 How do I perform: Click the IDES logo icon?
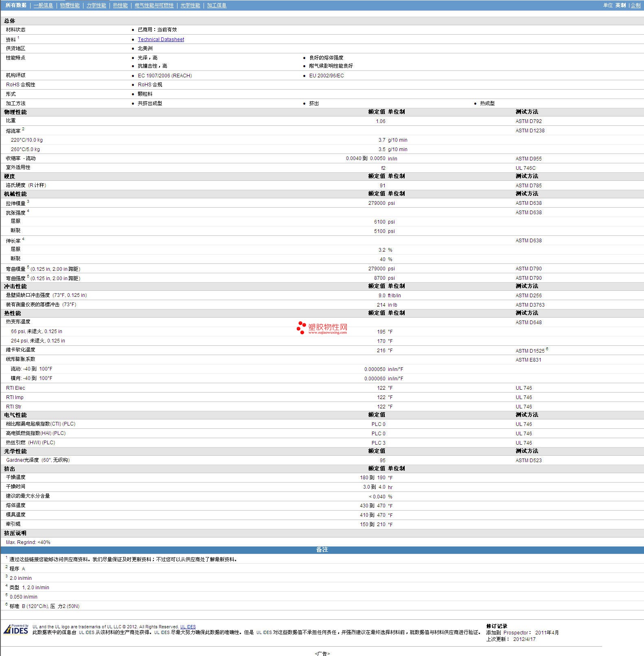(16, 629)
